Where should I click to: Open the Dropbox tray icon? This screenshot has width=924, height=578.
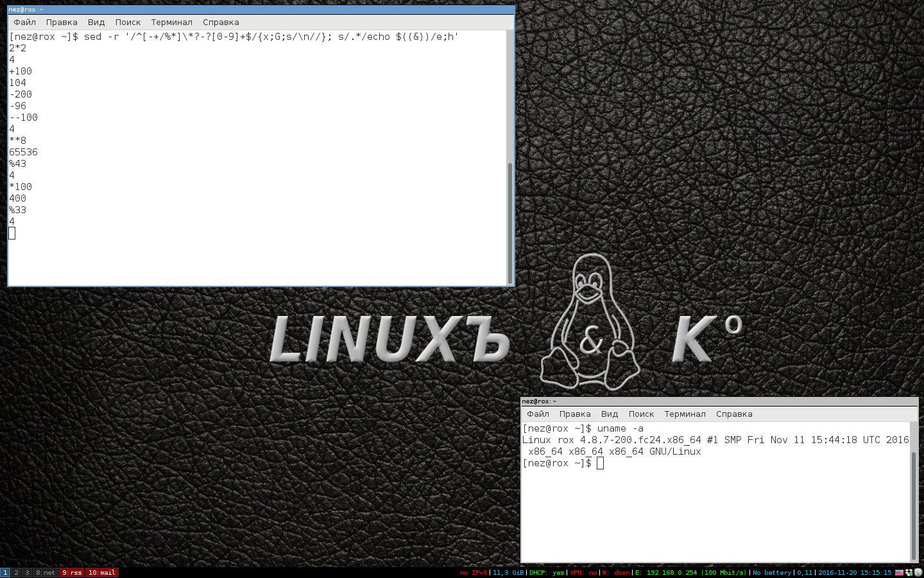coord(909,573)
